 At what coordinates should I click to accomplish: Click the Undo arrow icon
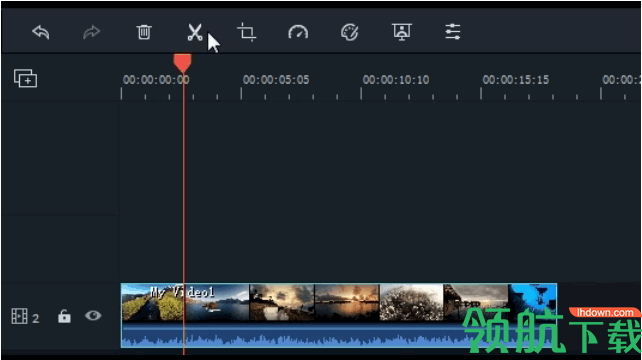tap(41, 32)
